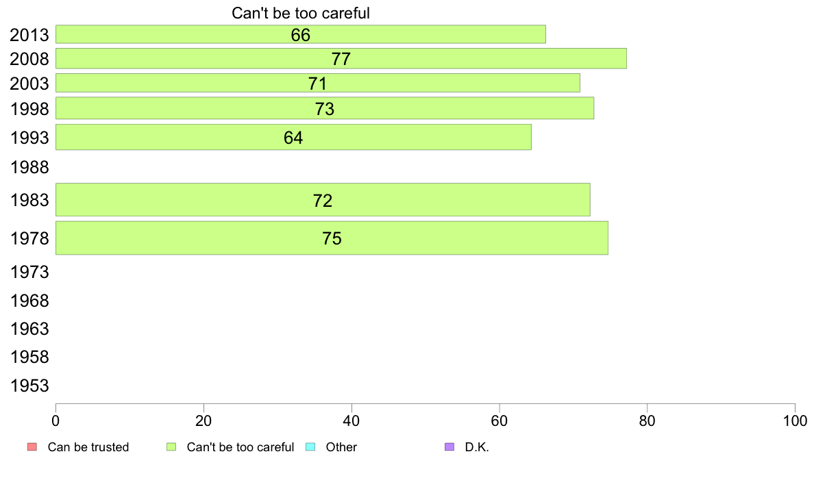Select the 1993 bar showing 64
The width and height of the screenshot is (814, 504).
coord(293,137)
